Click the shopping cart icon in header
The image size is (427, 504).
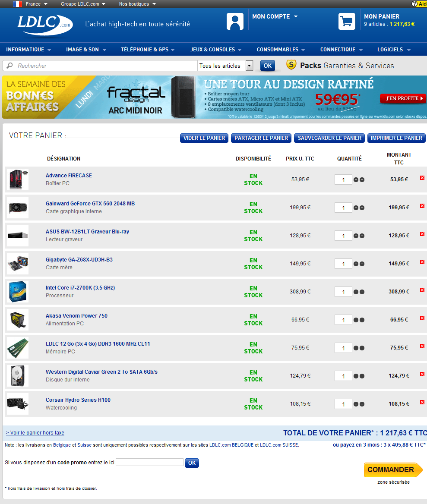tap(347, 21)
